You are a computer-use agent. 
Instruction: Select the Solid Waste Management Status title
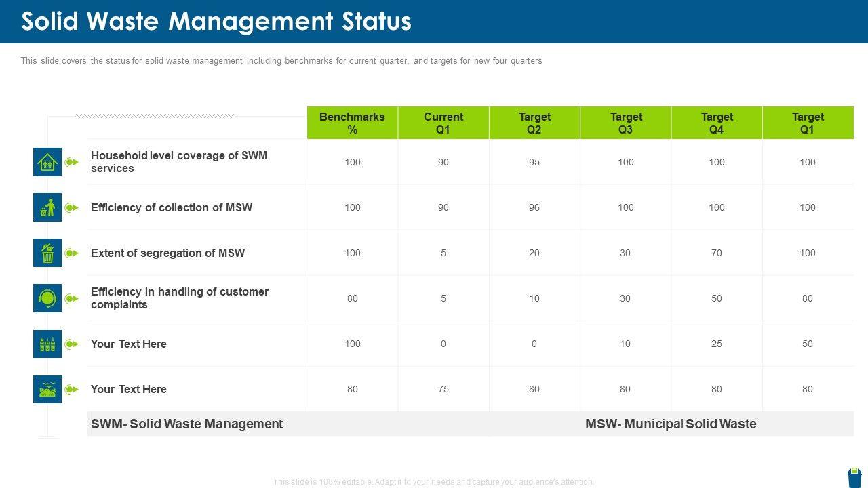[x=216, y=22]
